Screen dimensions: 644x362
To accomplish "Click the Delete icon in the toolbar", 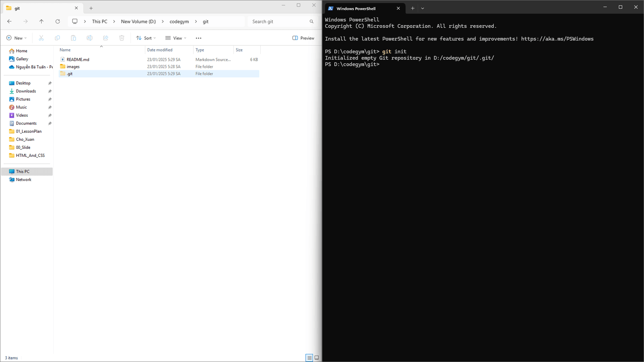I will pos(122,38).
